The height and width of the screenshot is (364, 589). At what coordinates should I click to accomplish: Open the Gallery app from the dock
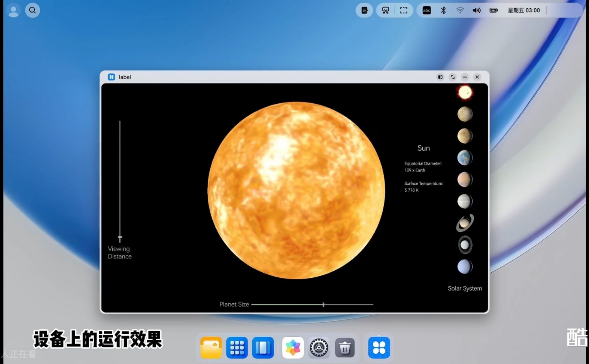point(292,347)
